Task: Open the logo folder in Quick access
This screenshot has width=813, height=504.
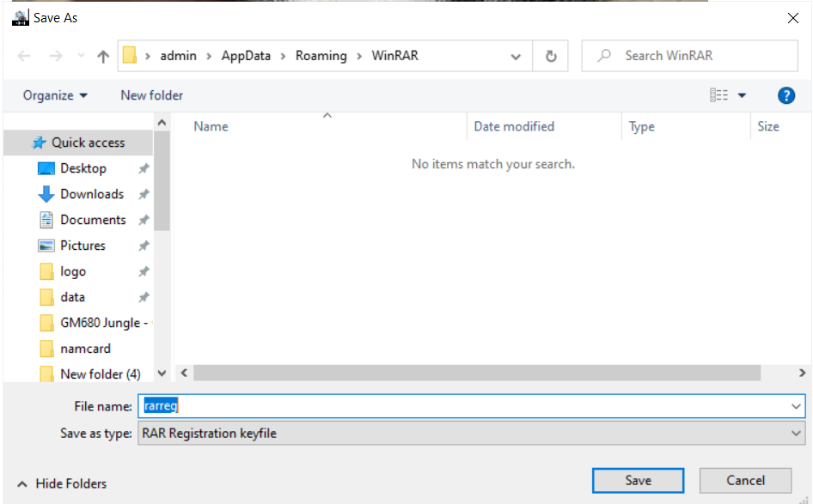Action: 73,271
